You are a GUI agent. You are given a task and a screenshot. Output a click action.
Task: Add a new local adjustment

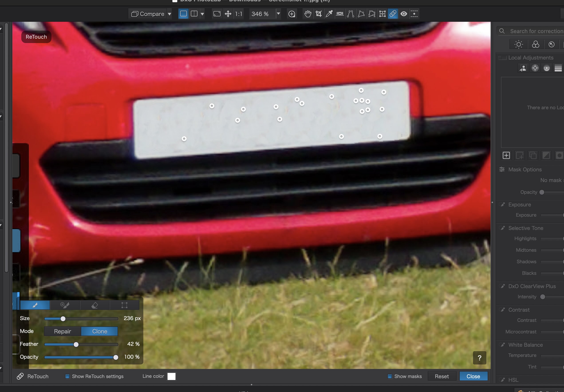click(506, 155)
